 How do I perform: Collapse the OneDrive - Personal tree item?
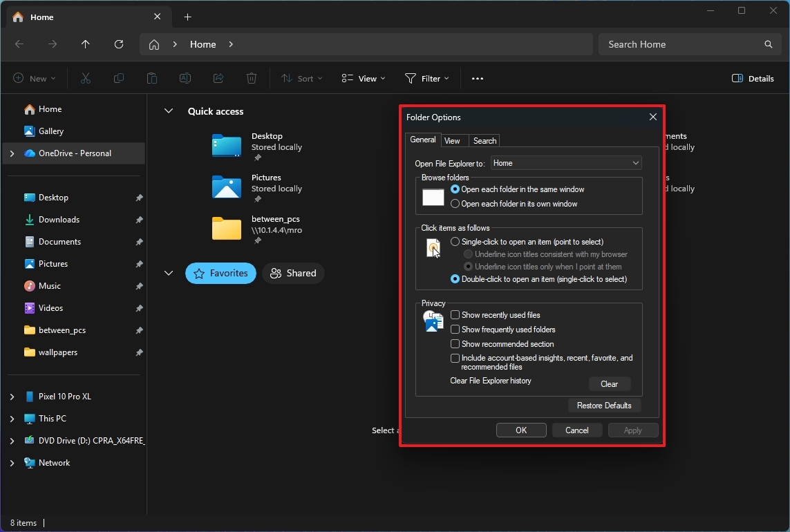(12, 153)
